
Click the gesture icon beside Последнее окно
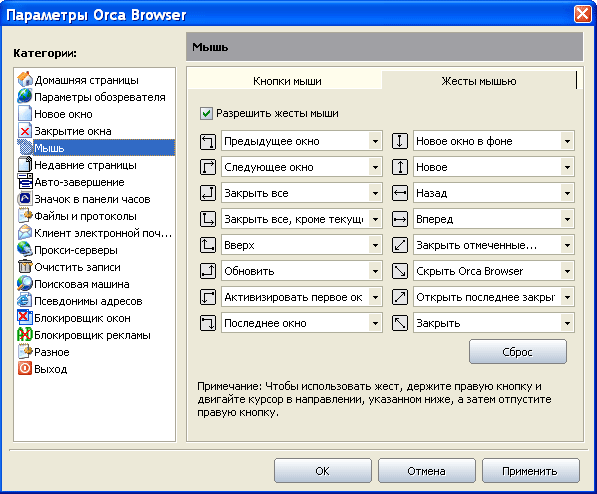point(208,323)
